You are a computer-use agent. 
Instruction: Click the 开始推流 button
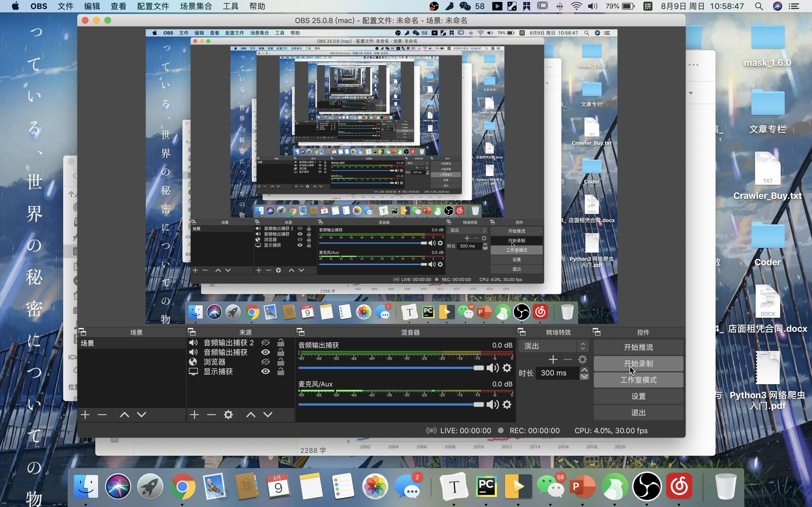[x=638, y=347]
